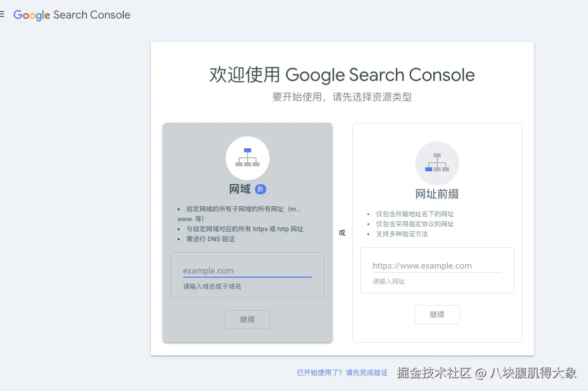This screenshot has width=588, height=391.
Task: Click the blue 新 badge next to 网域
Action: click(x=260, y=189)
